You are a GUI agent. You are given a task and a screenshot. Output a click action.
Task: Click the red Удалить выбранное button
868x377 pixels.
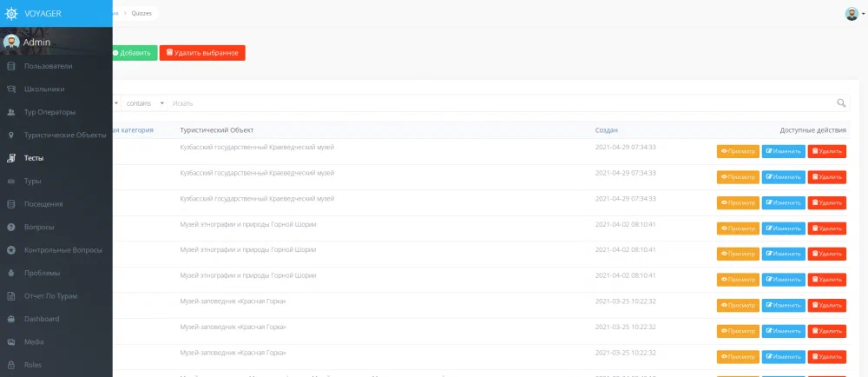[x=202, y=53]
